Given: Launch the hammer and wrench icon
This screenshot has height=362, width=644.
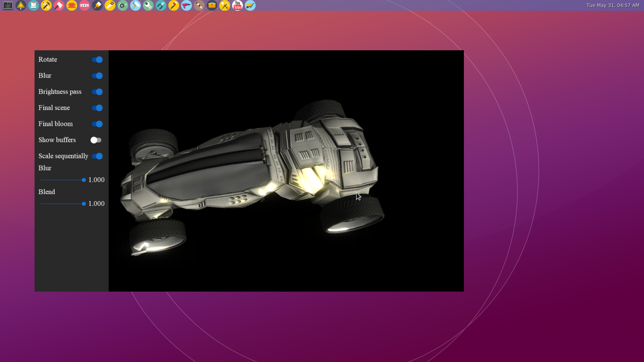Looking at the screenshot, I should tap(46, 6).
